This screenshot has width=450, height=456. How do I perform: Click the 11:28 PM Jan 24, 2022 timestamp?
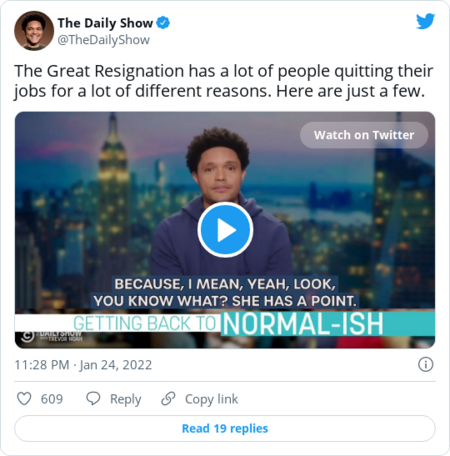83,365
